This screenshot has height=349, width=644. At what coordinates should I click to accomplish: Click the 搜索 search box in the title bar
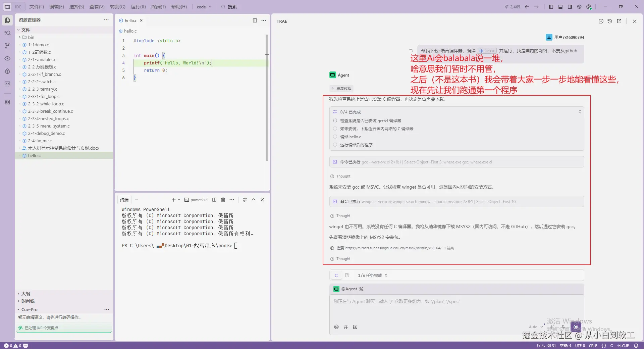coord(229,7)
